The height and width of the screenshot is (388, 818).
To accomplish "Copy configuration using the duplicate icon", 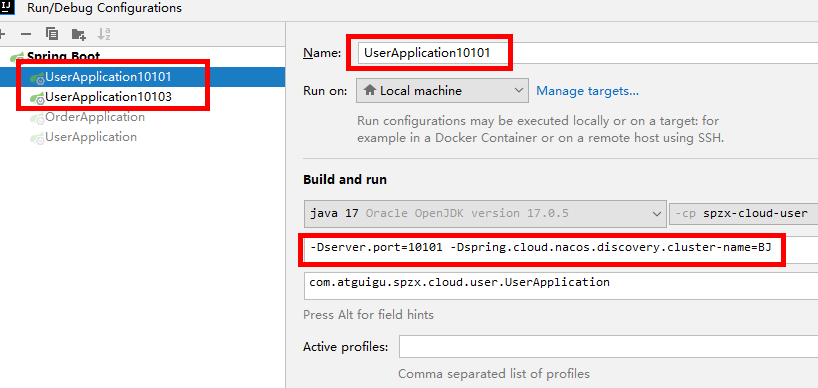I will click(52, 34).
